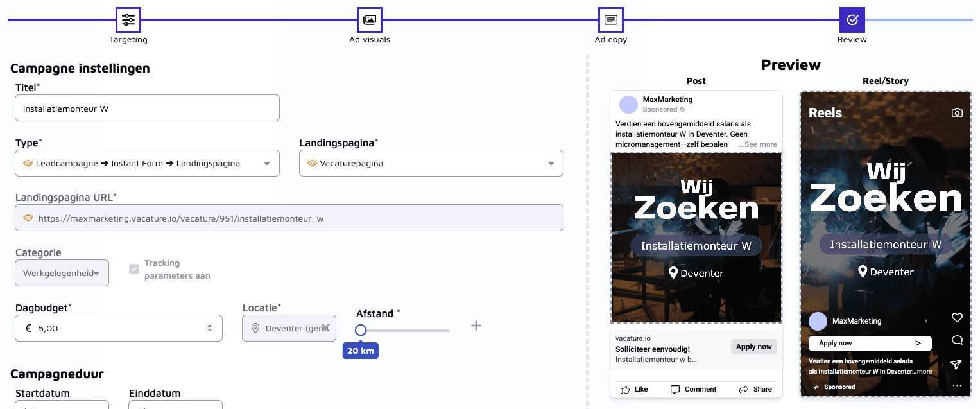Click the Ad copy step icon
The width and height of the screenshot is (980, 409).
pyautogui.click(x=610, y=20)
